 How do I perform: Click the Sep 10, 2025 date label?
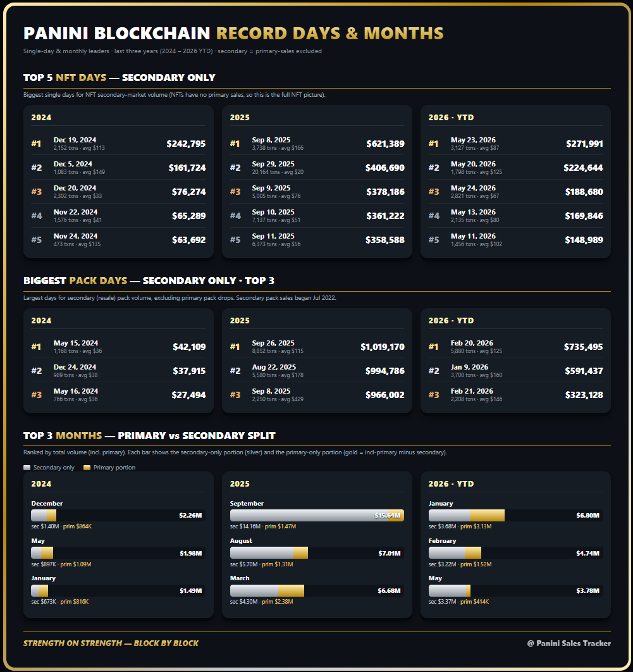coord(273,212)
